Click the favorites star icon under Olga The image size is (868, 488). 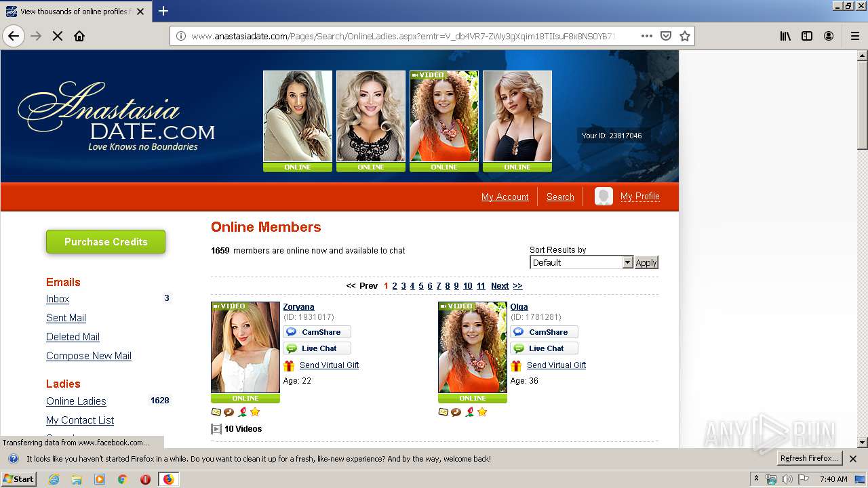coord(482,411)
